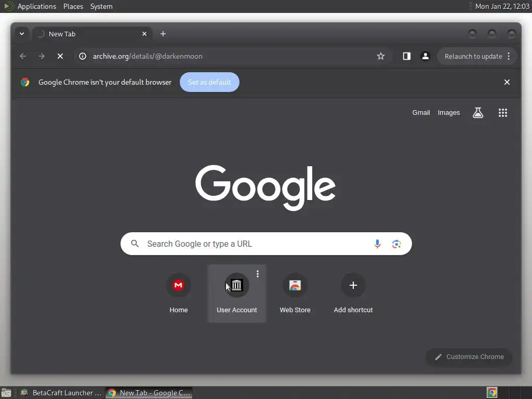Click the show desktop icon in taskbar
This screenshot has height=399, width=532.
(x=6, y=393)
